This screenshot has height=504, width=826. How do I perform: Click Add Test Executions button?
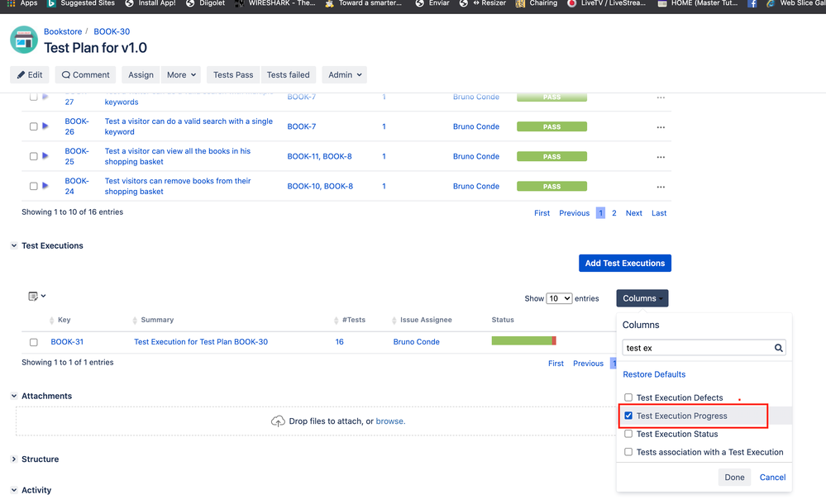coord(625,264)
